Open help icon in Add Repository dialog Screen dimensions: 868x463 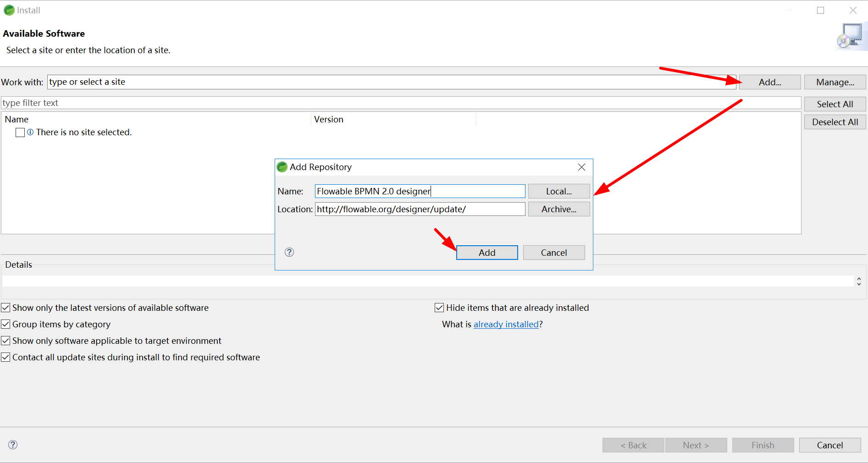289,252
